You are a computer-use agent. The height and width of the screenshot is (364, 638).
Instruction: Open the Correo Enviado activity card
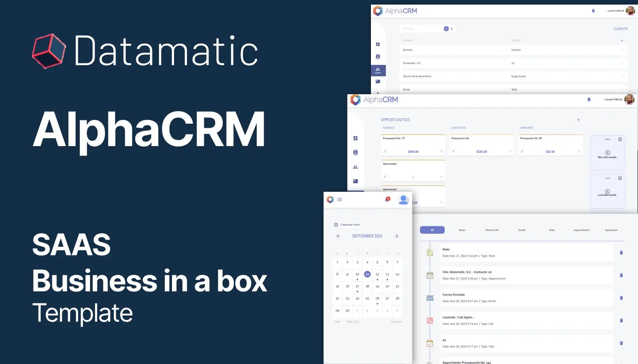pos(527,298)
